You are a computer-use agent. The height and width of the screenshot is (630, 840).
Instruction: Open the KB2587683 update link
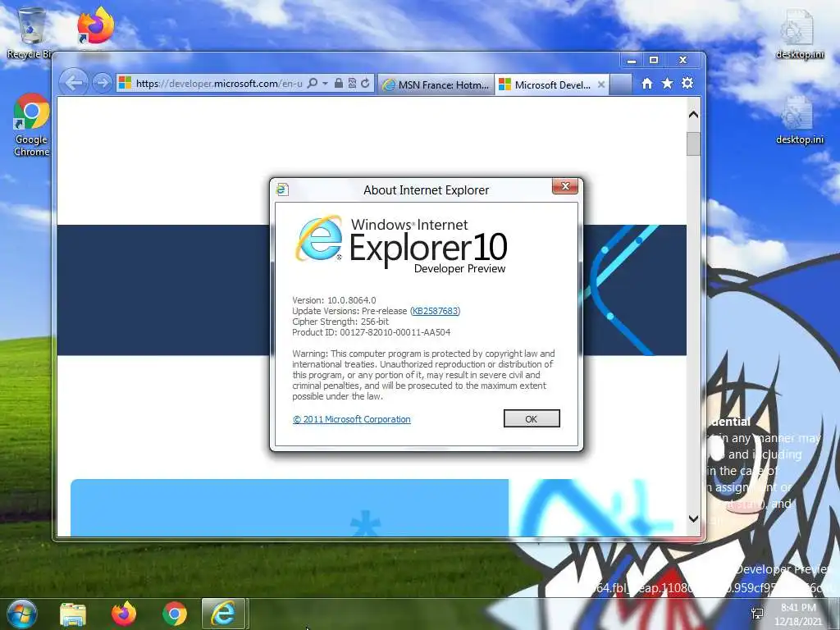(435, 311)
